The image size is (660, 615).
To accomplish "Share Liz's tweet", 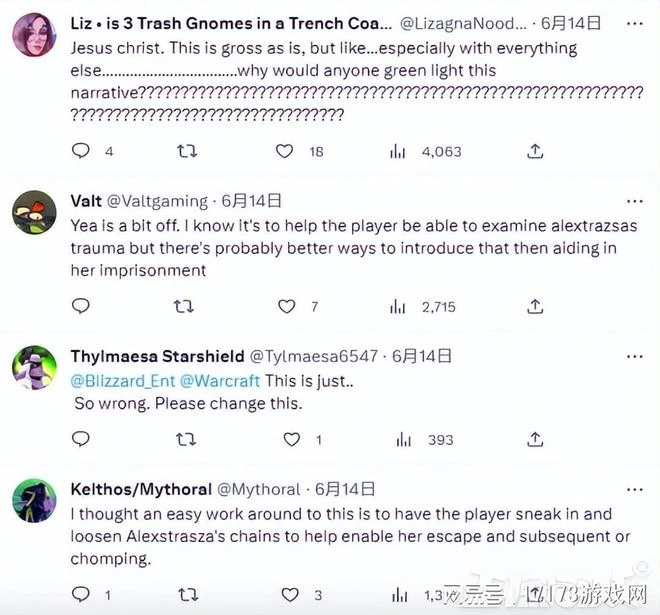I will click(x=535, y=151).
